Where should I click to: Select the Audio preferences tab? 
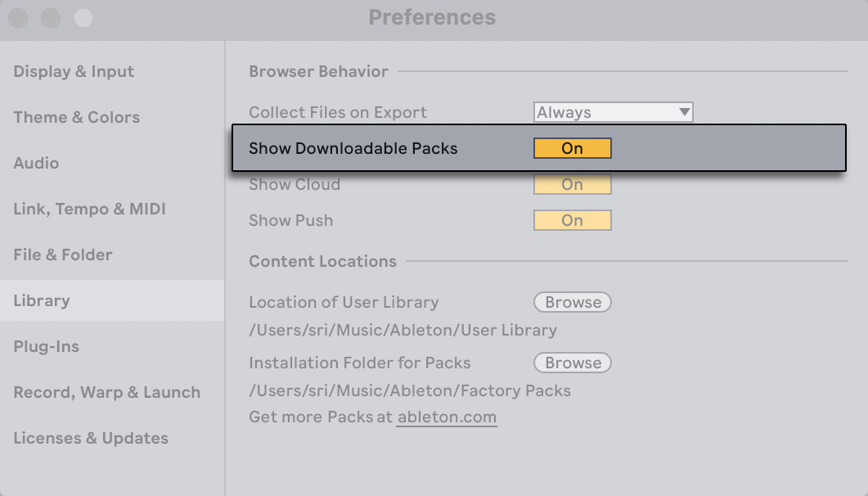coord(36,163)
